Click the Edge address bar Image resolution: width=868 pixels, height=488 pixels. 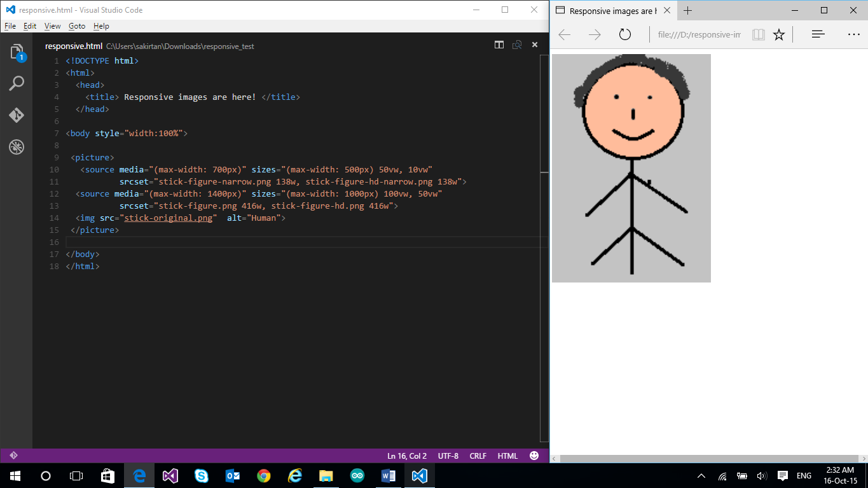(698, 34)
